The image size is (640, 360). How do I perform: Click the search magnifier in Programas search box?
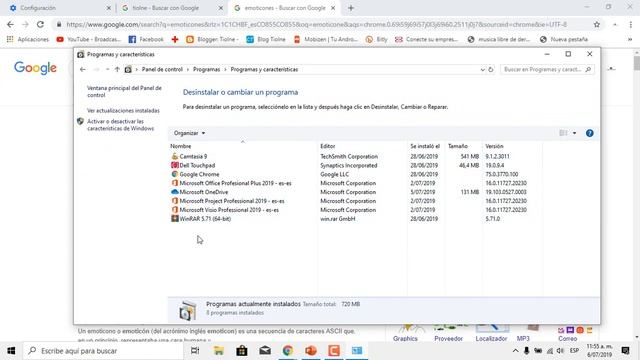coord(588,69)
